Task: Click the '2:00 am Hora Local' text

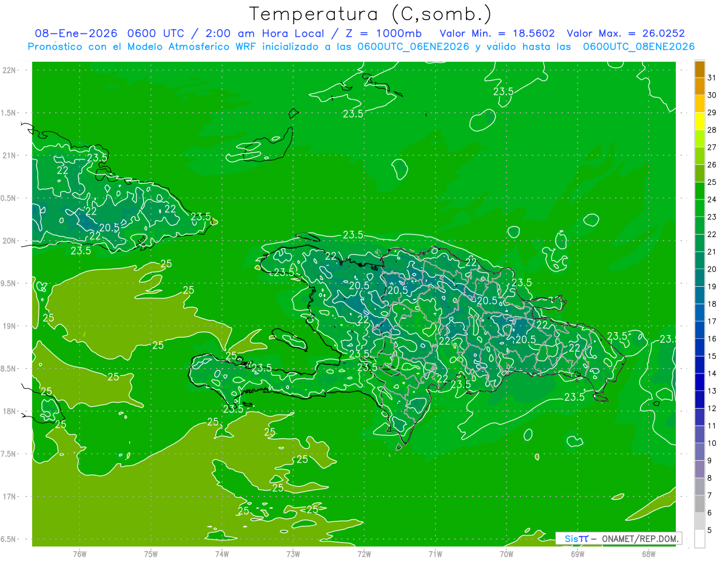Action: pyautogui.click(x=266, y=33)
